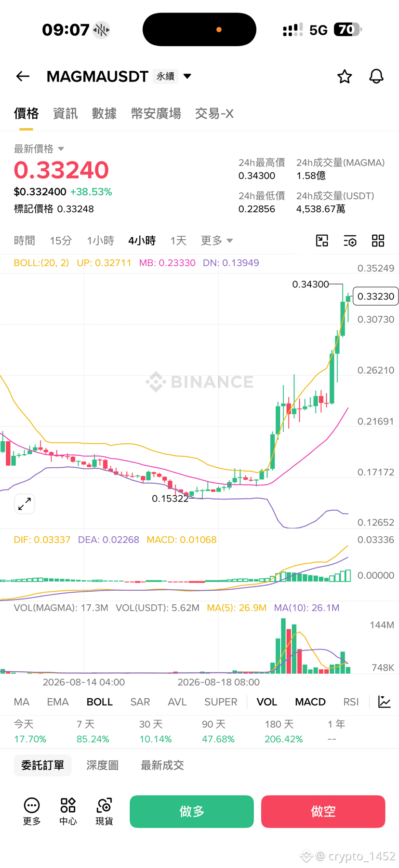Tap the 7 天 85.24% performance
The width and height of the screenshot is (399, 868).
(x=93, y=732)
